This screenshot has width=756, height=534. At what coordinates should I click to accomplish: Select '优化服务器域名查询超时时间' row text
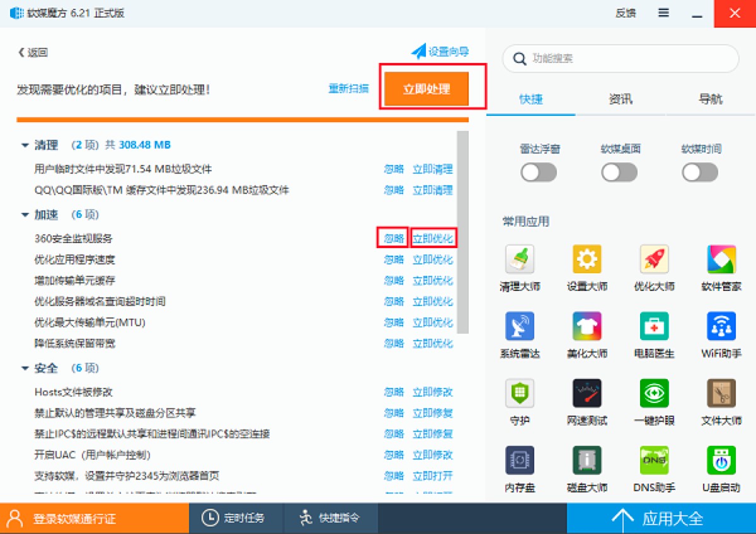(x=100, y=302)
